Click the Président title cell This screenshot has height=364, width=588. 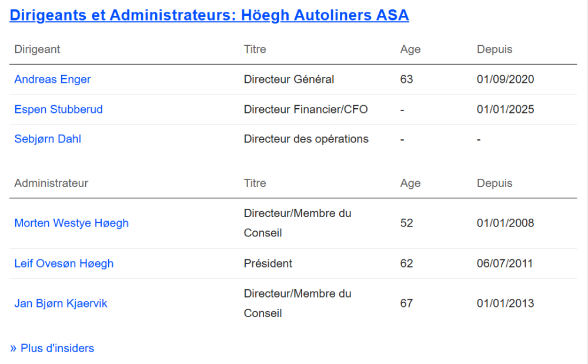point(268,263)
